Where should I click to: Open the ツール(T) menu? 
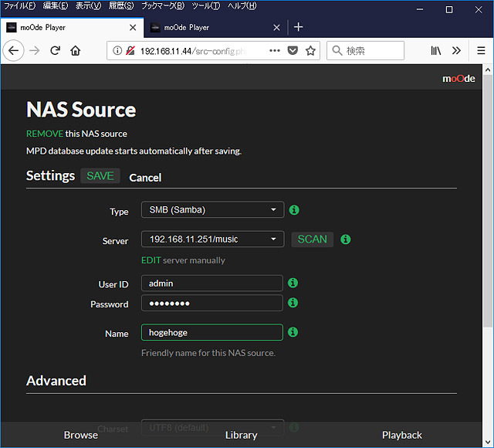(206, 6)
